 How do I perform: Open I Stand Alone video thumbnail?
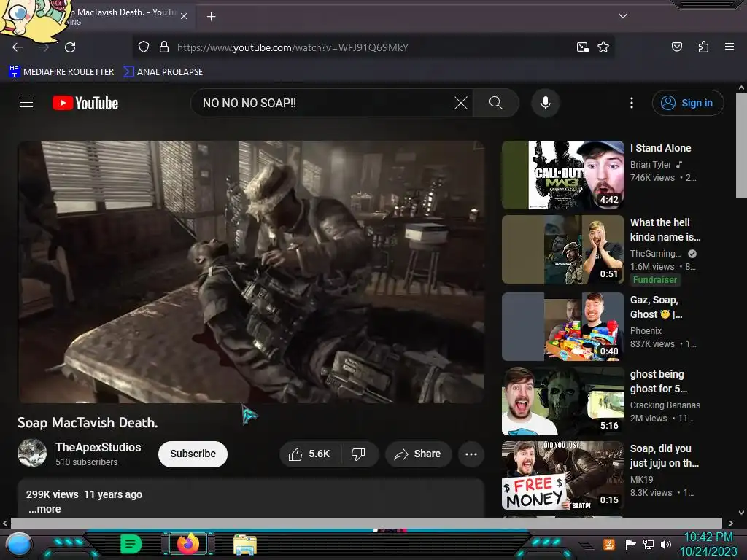[x=562, y=175]
